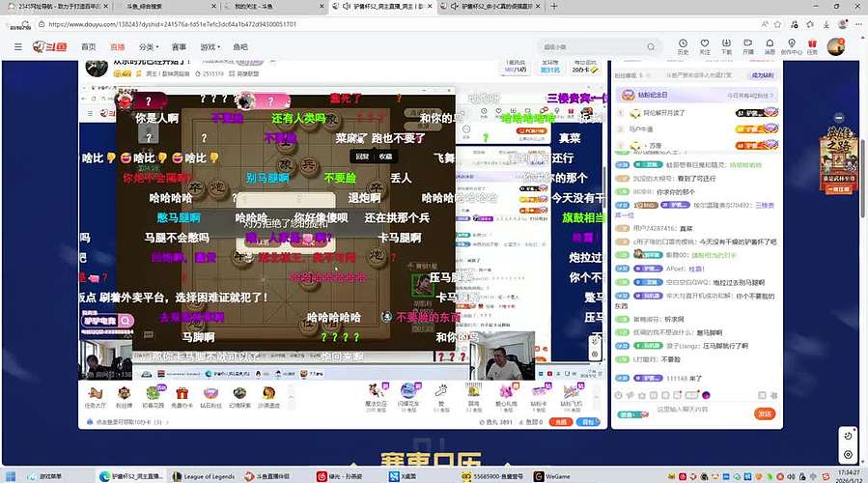The image size is (868, 483).
Task: Click the search magnifier icon
Action: 651,47
